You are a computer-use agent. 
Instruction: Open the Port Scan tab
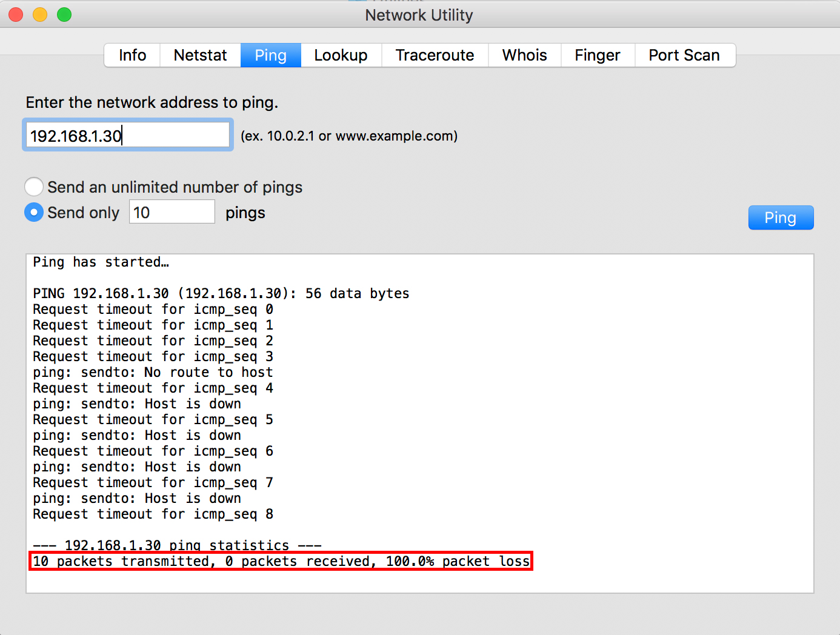click(684, 55)
